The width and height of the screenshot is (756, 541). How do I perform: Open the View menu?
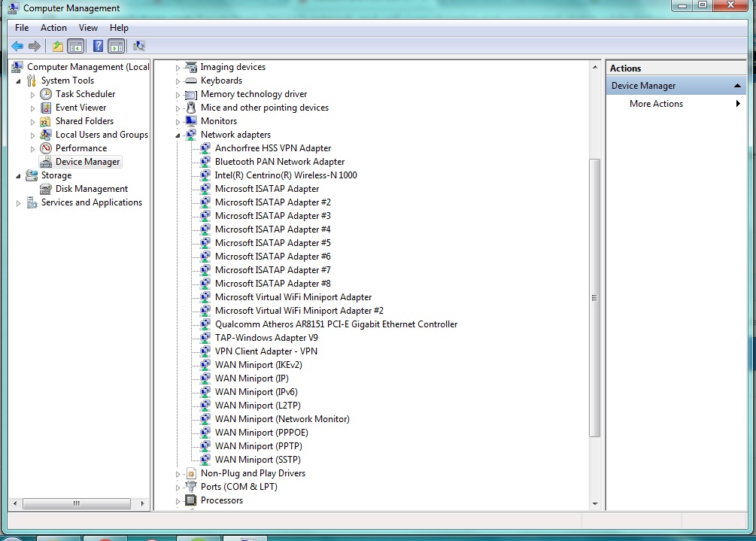[88, 28]
